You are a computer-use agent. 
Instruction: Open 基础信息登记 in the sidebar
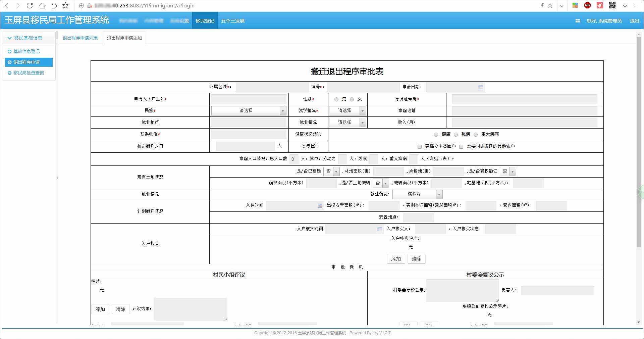tap(26, 51)
